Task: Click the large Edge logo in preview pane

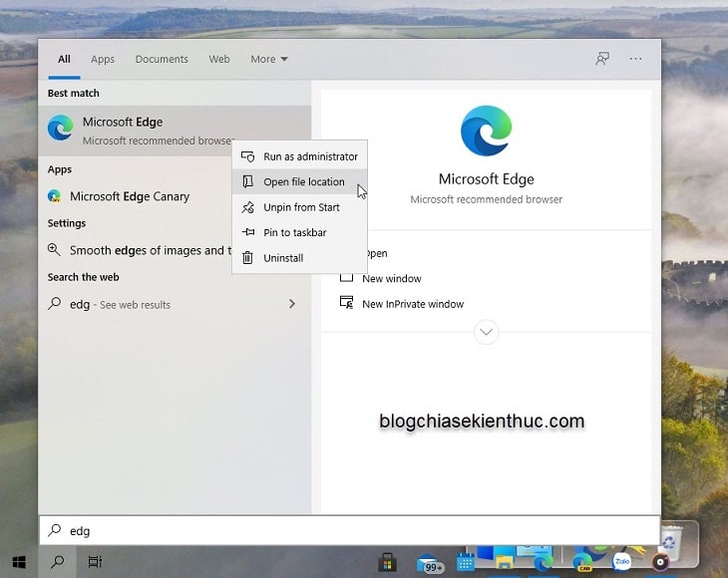Action: point(486,131)
